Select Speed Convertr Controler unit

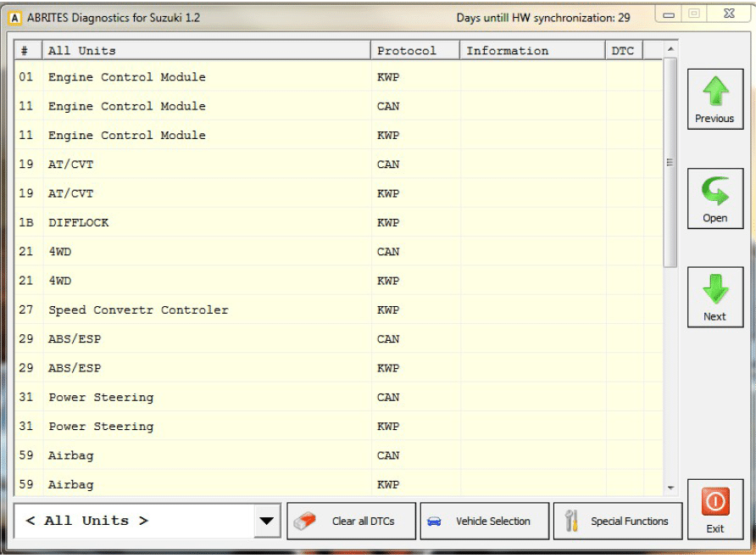pyautogui.click(x=203, y=310)
